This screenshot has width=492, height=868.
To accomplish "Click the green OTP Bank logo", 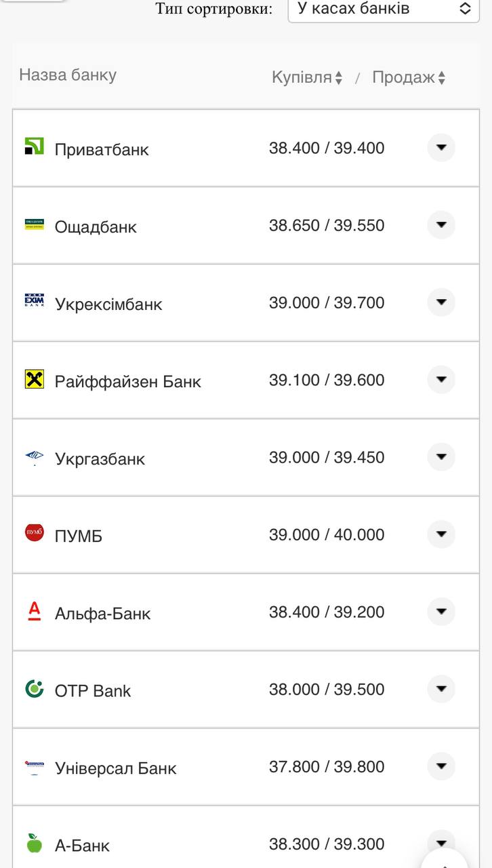I will [34, 689].
